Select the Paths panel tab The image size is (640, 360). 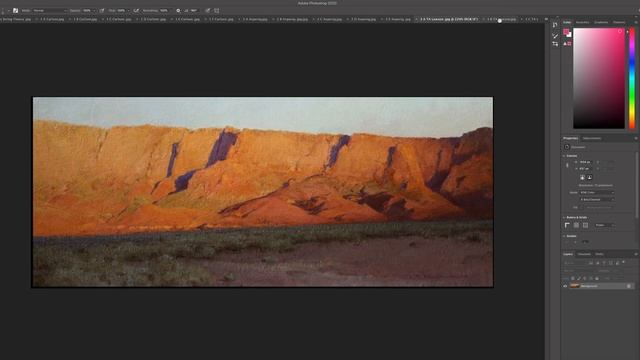click(x=599, y=254)
